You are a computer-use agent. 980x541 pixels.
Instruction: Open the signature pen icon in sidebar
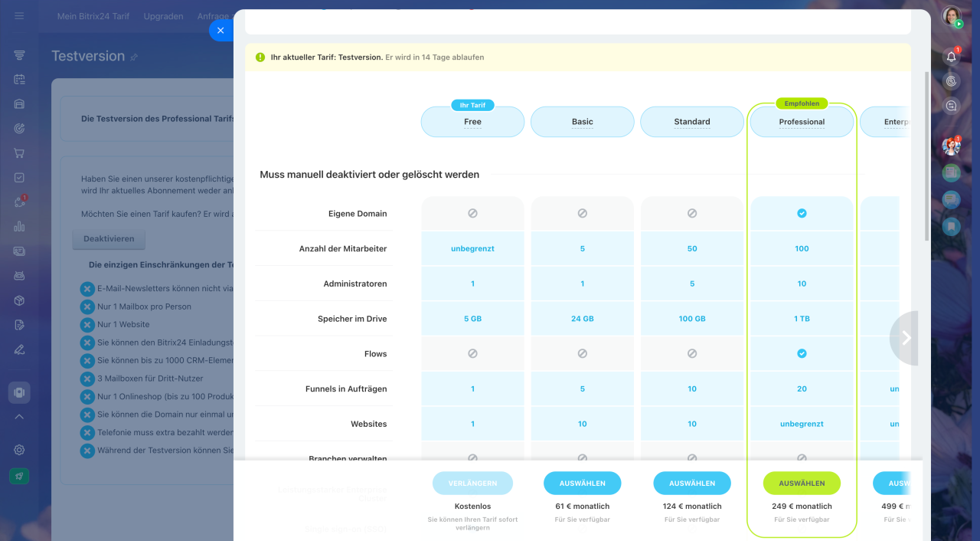coord(19,349)
